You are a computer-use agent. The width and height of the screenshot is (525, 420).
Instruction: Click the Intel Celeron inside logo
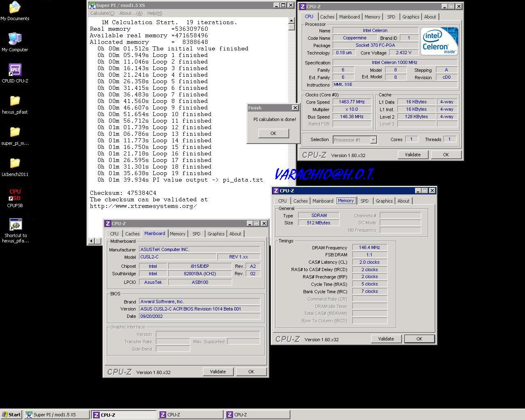tap(439, 41)
